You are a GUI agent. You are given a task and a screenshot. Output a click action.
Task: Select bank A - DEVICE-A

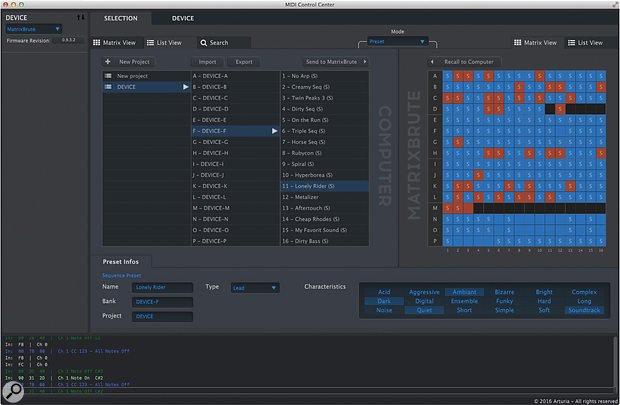click(x=235, y=76)
